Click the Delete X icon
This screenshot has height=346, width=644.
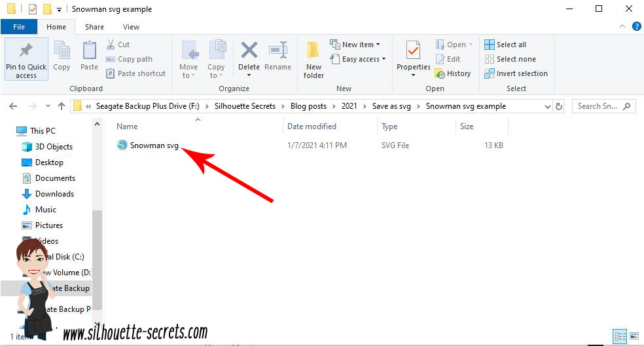tap(249, 50)
